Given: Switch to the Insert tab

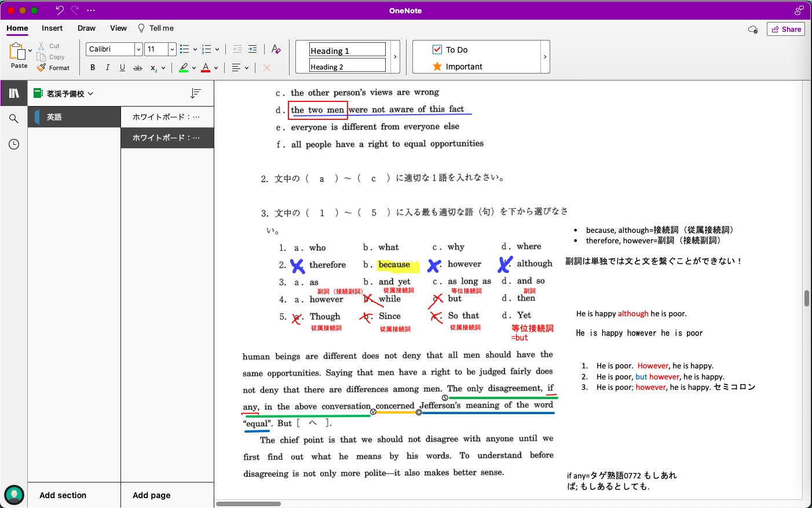Looking at the screenshot, I should [x=52, y=28].
